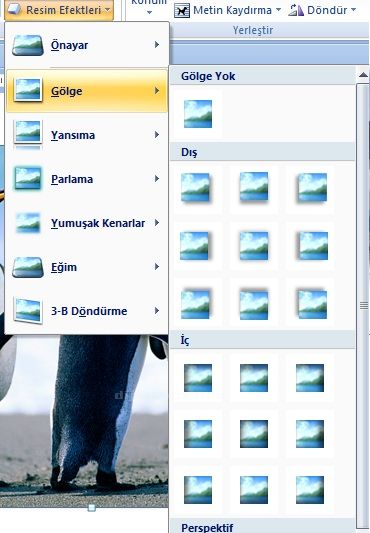Click the Gölge shadow icon
The width and height of the screenshot is (370, 533).
click(x=28, y=90)
